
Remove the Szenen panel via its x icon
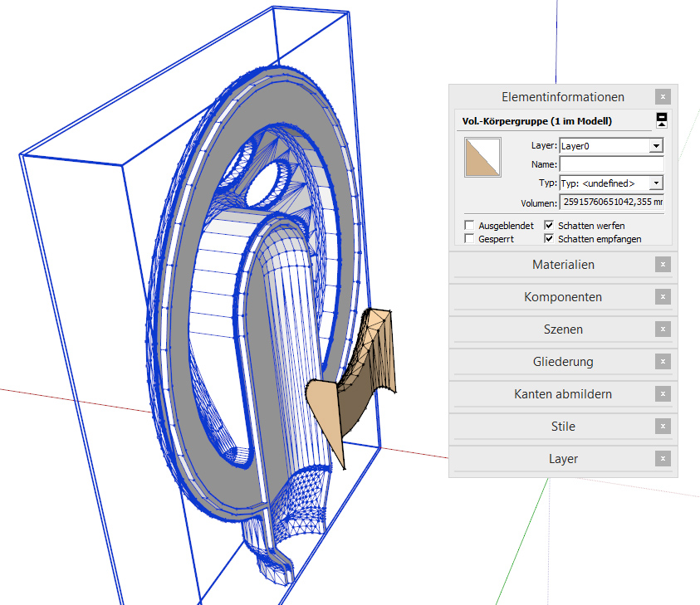click(662, 329)
